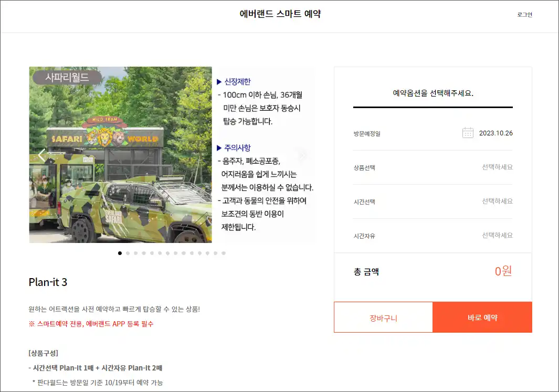
Task: Open 시간자유 dropdown
Action: coord(433,236)
